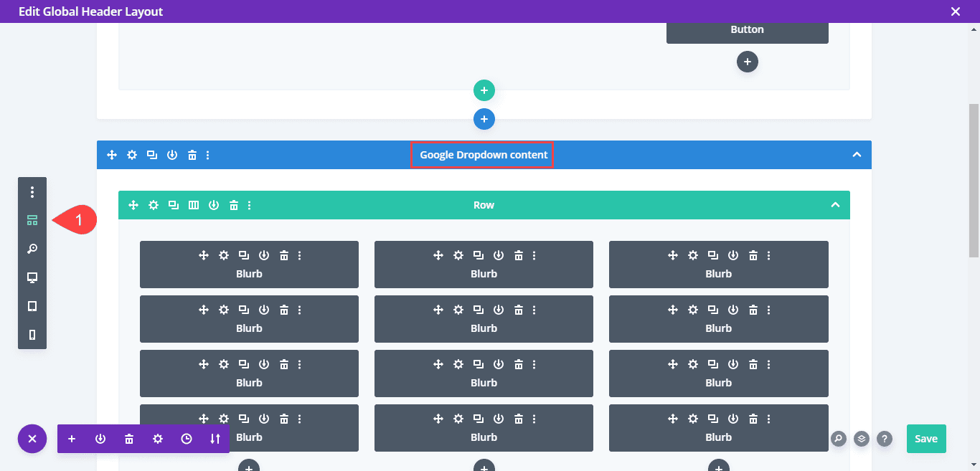Delete the Google Dropdown content section
Image resolution: width=980 pixels, height=471 pixels.
pos(192,155)
